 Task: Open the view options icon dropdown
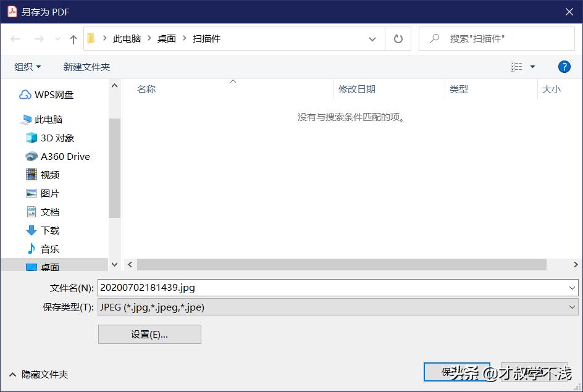coord(522,67)
